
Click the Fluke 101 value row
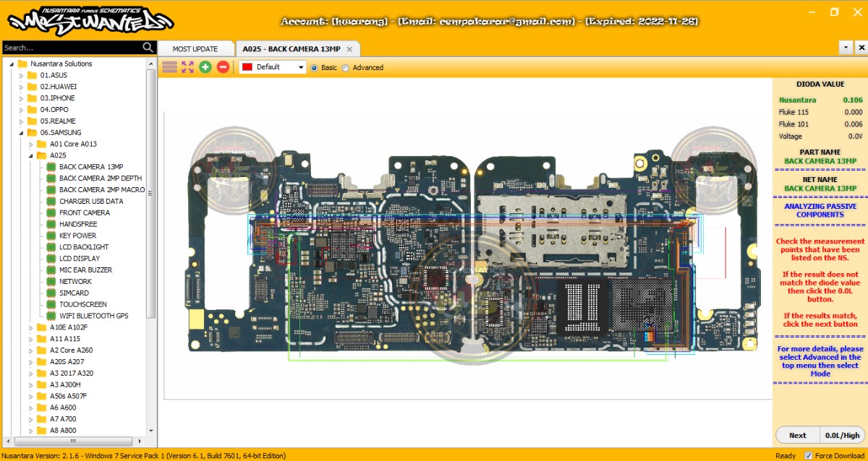(x=820, y=124)
